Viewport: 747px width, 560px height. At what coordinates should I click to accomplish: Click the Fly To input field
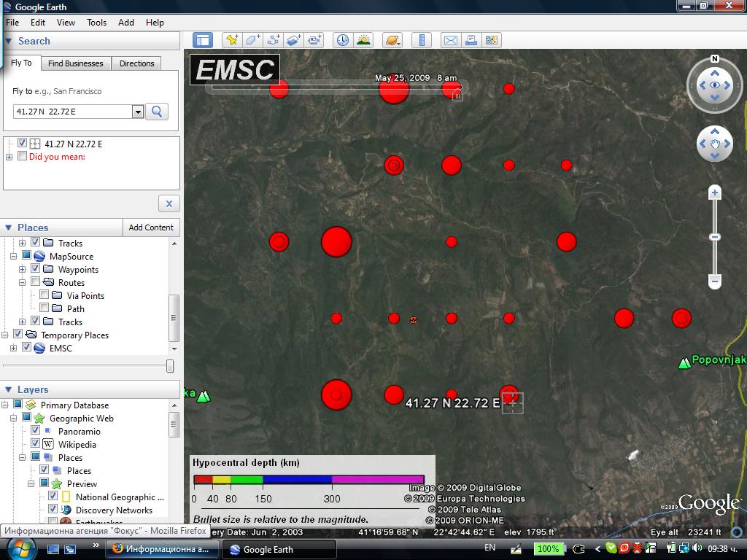[73, 112]
